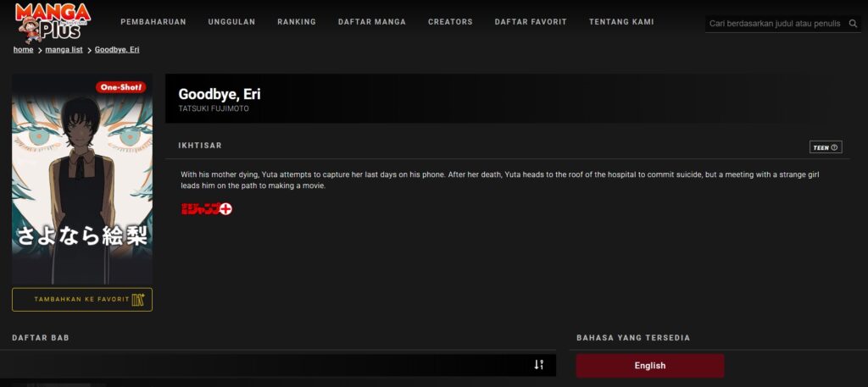Click the search magnifier icon
The height and width of the screenshot is (387, 868).
click(853, 24)
